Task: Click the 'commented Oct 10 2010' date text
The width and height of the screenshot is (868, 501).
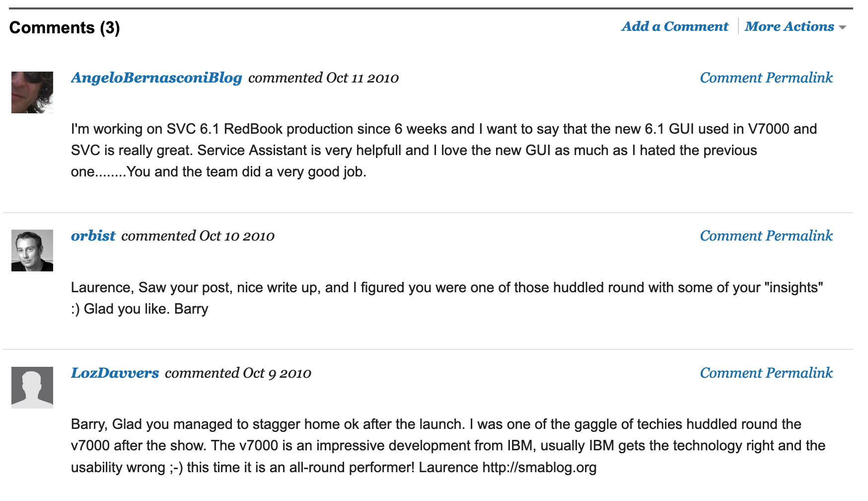Action: [x=198, y=236]
